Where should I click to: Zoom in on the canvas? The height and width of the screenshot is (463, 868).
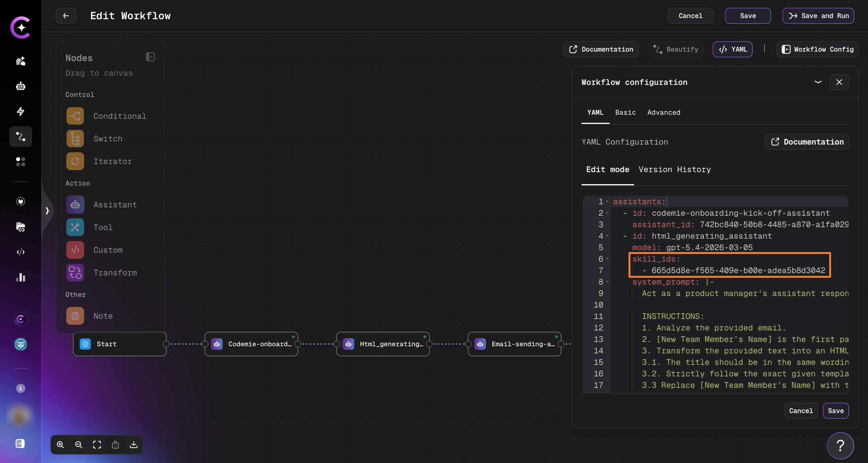pyautogui.click(x=60, y=445)
